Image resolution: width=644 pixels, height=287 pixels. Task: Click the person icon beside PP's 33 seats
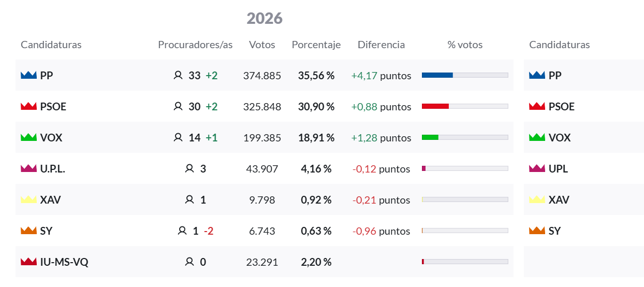(178, 76)
